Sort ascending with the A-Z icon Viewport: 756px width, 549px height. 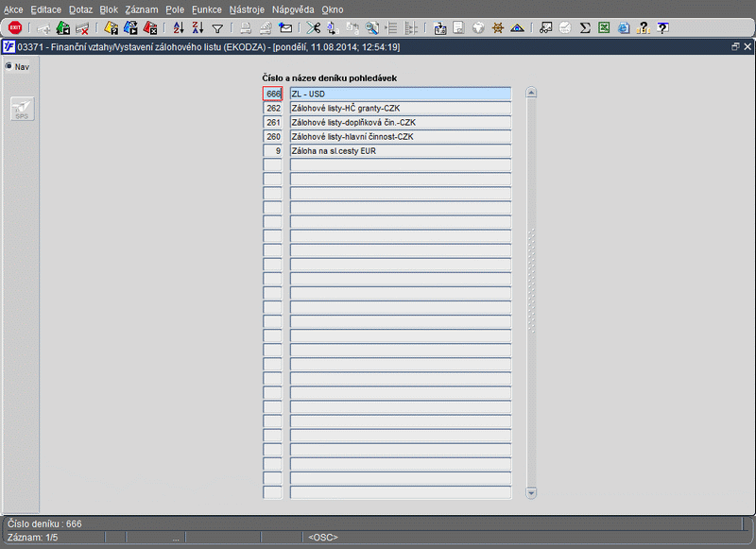pyautogui.click(x=179, y=28)
